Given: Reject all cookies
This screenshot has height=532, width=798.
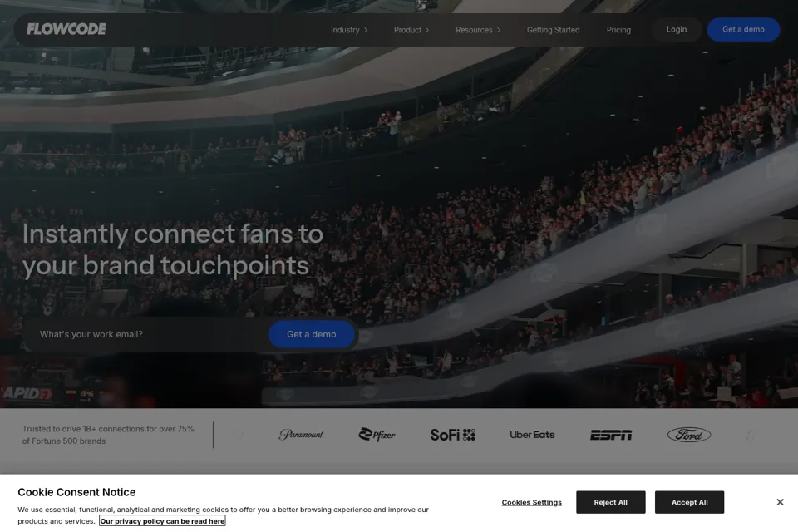Looking at the screenshot, I should (611, 502).
